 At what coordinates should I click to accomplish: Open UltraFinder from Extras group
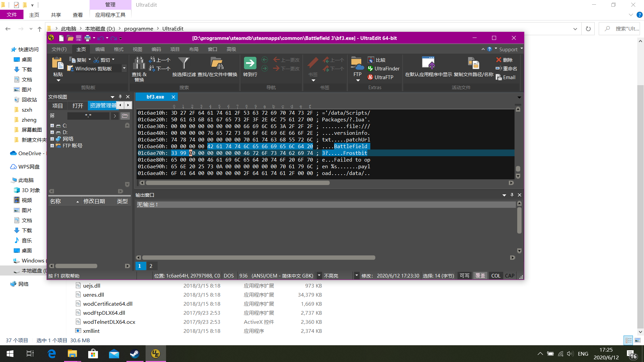[383, 69]
